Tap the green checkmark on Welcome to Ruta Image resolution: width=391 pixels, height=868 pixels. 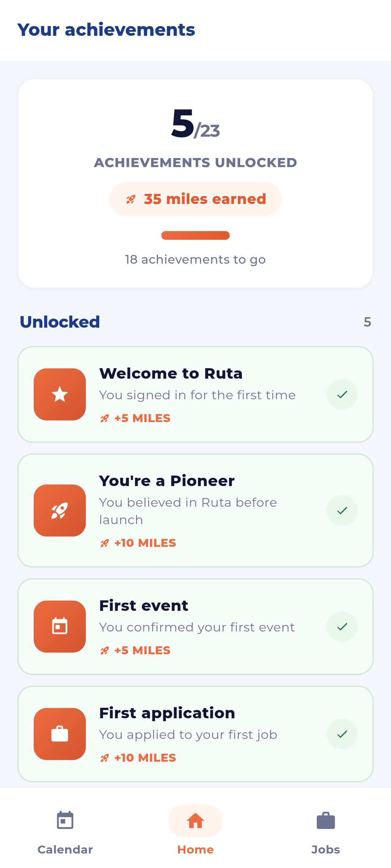[342, 394]
